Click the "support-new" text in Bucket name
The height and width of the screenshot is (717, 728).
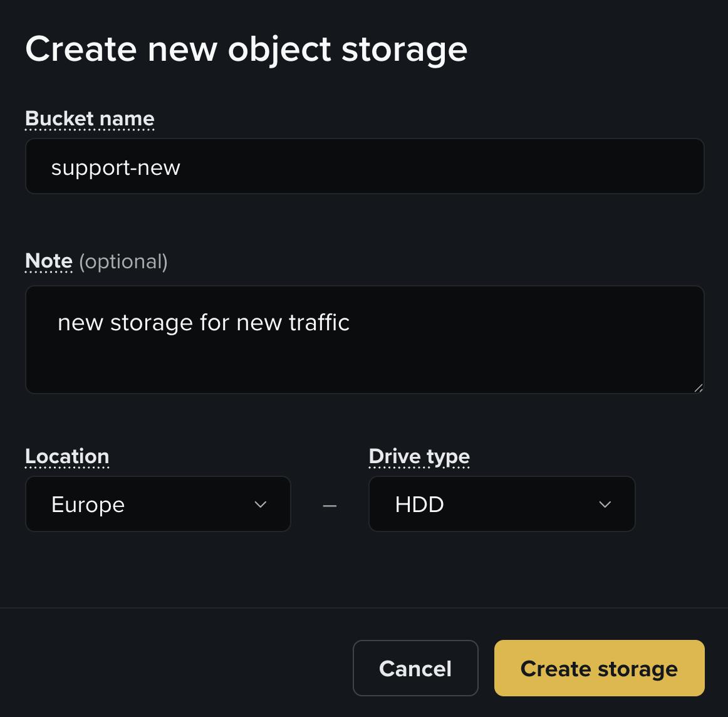coord(116,167)
